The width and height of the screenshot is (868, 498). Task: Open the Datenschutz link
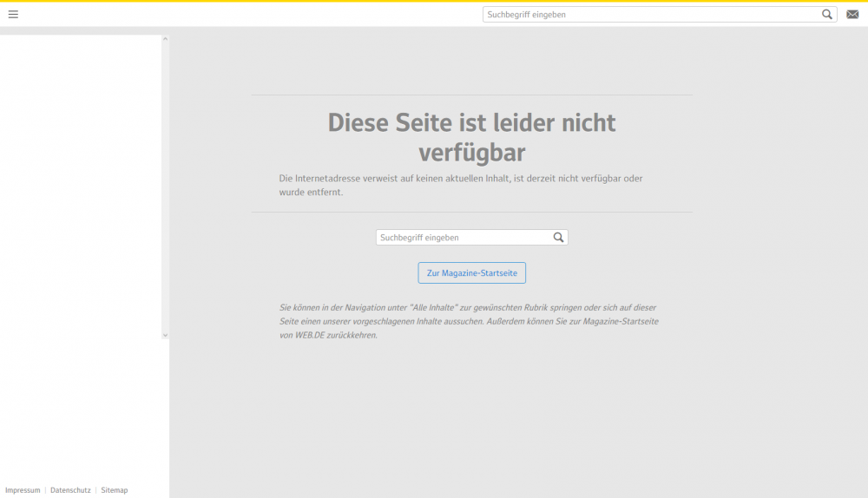70,490
